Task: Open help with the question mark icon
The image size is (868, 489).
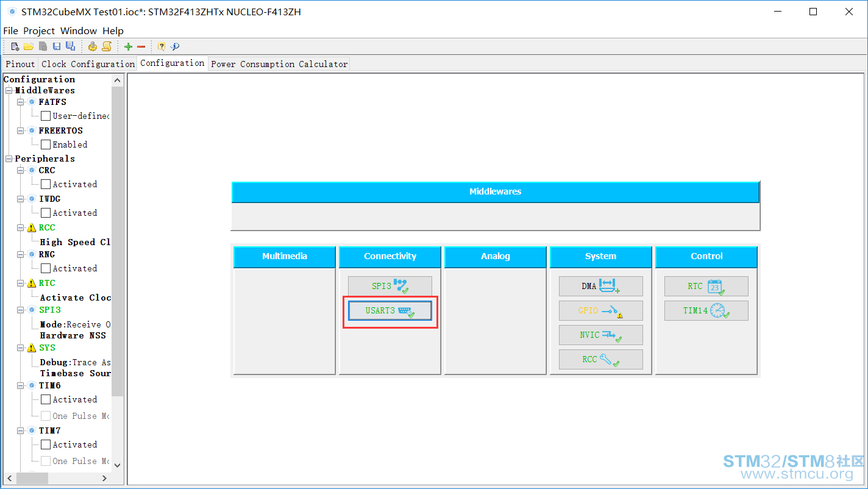Action: (x=162, y=46)
